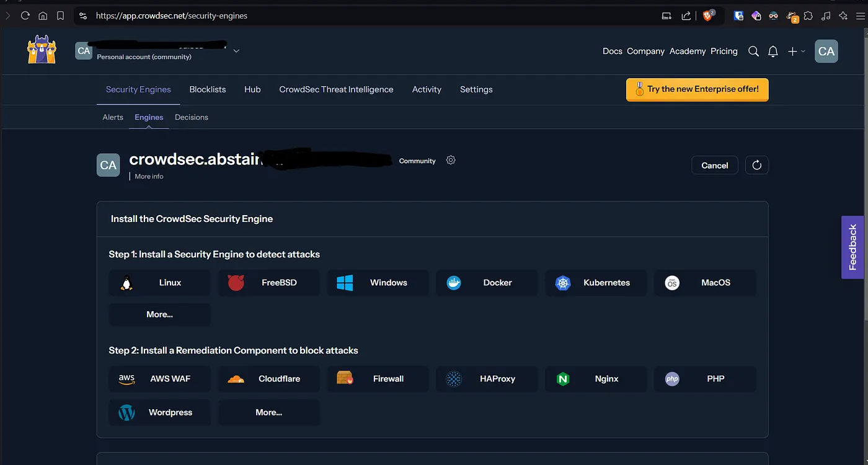
Task: Open the Bitwarden extension icon
Action: (x=738, y=15)
